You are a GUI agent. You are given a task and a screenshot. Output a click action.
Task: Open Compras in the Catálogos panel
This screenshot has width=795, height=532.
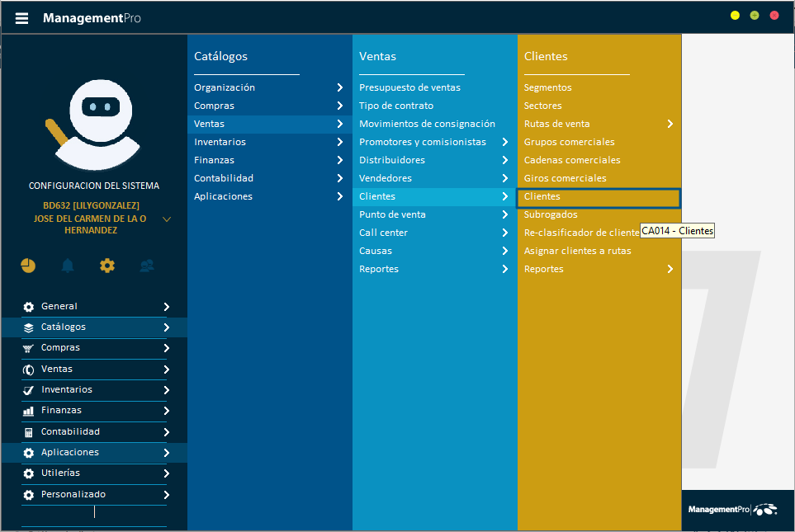point(270,106)
